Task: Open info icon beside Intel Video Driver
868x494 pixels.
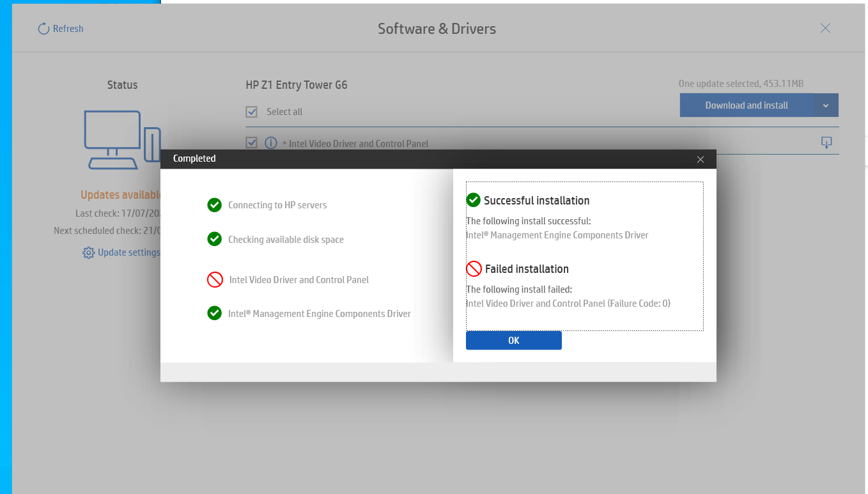Action: [271, 143]
